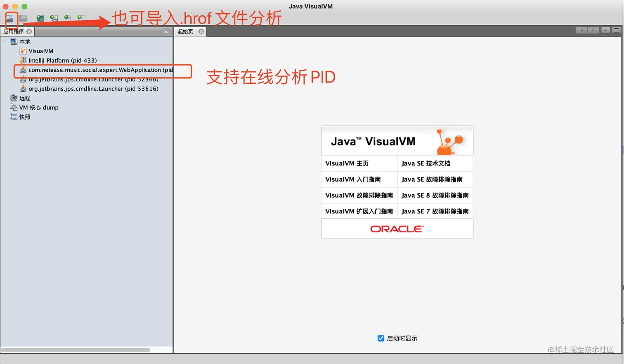Select com.netease.music.social.expert.WebApplication process
The height and width of the screenshot is (364, 624).
[x=101, y=70]
